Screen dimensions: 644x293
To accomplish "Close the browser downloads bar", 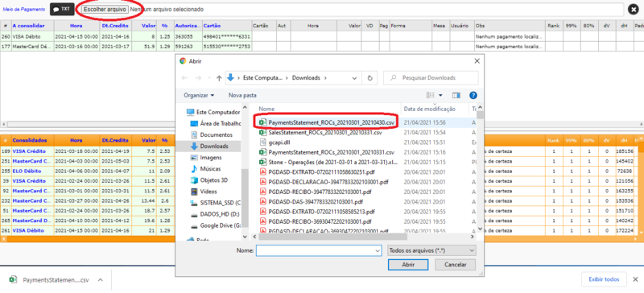I will pyautogui.click(x=636, y=279).
